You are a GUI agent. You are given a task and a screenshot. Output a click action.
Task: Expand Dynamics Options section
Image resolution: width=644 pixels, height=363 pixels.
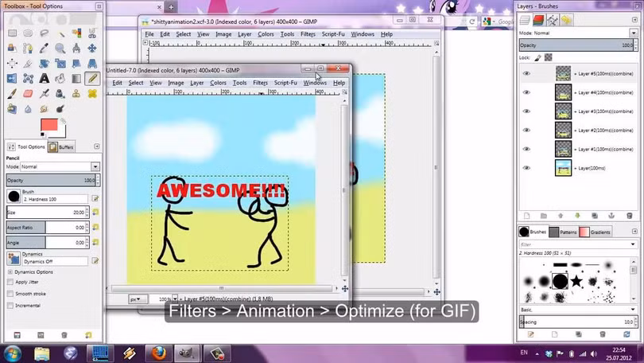10,272
